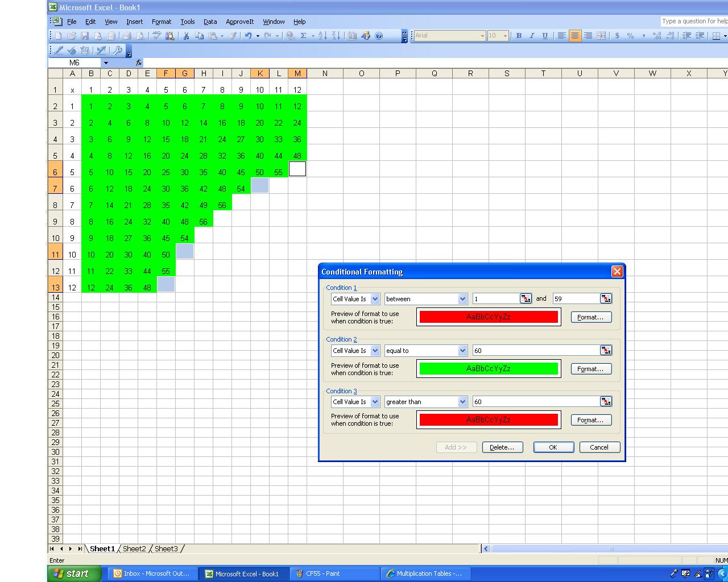Image resolution: width=728 pixels, height=582 pixels.
Task: Click the New workbook icon
Action: click(58, 36)
